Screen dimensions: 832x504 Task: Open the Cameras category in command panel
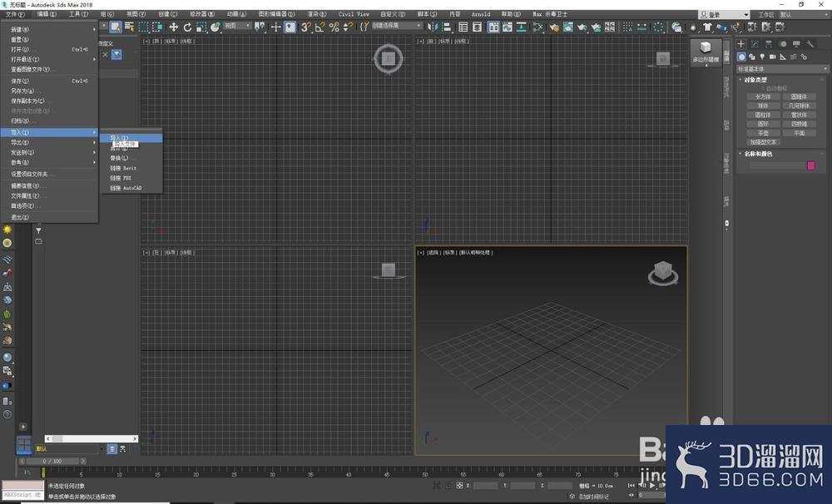tap(773, 57)
